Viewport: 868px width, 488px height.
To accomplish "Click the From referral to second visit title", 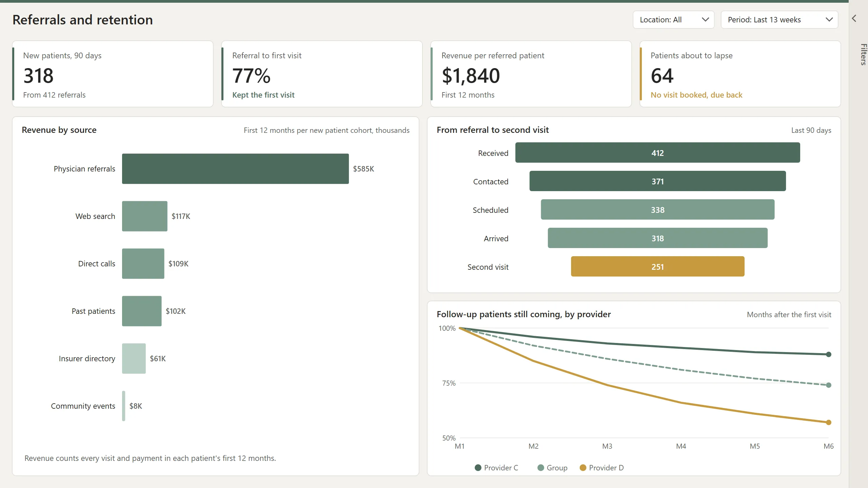I will (493, 130).
